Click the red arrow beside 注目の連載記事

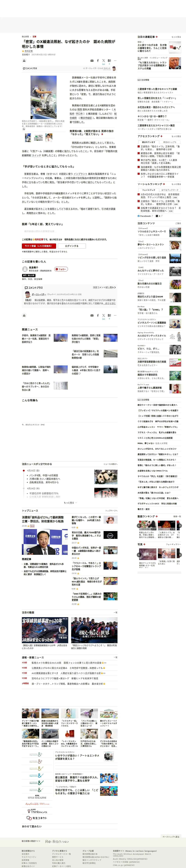(157, 37)
